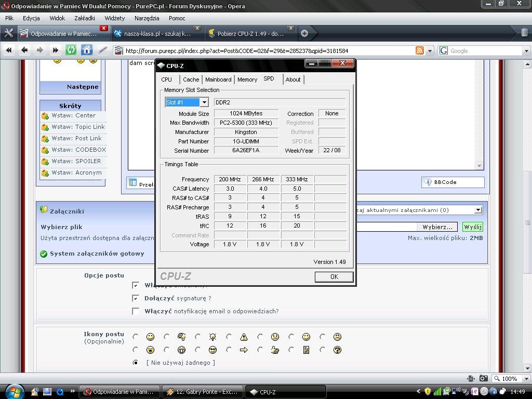The image size is (532, 399).
Task: Open the Slot #1 dropdown in CPU-Z
Action: (x=204, y=102)
